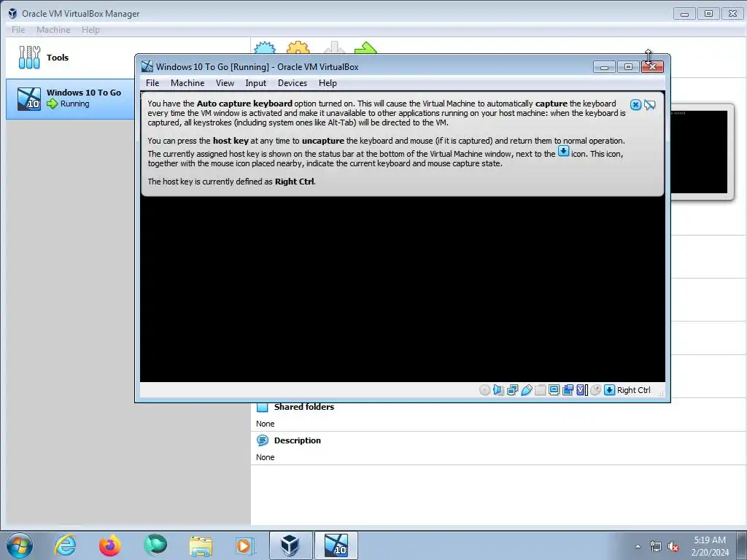Click the optical disk status icon
This screenshot has height=560, width=747.
tap(484, 390)
